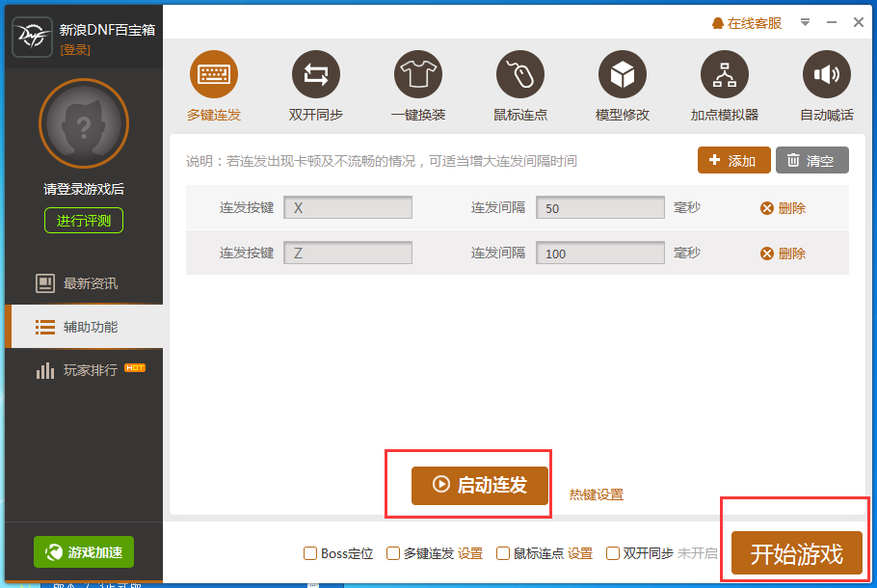Click the 连发按键 field containing X
This screenshot has height=588, width=877.
point(348,207)
